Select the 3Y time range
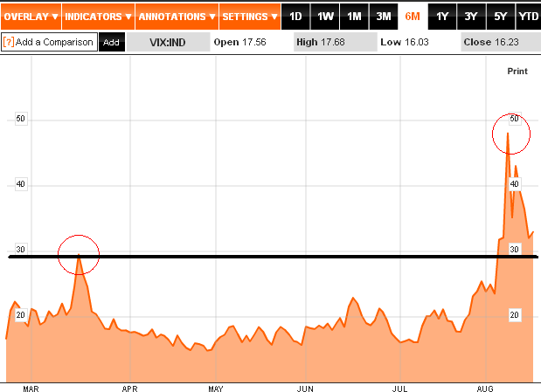 tap(470, 17)
